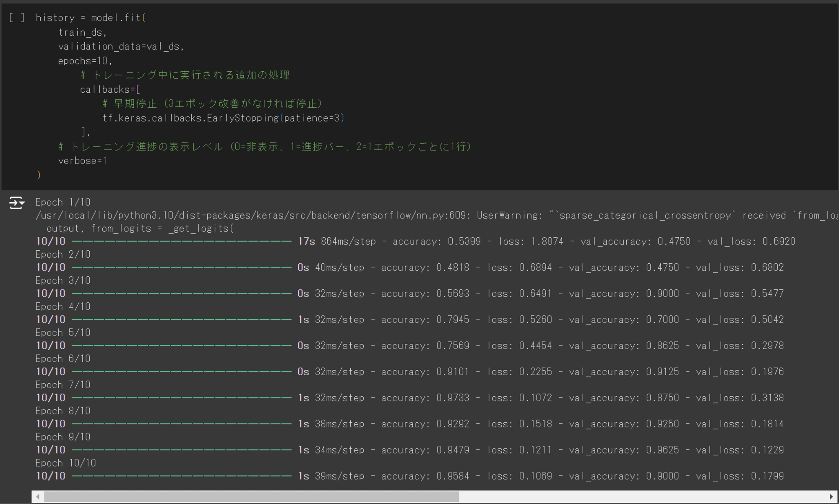Click val_accuracy value 0.9125
The image size is (839, 504).
point(662,372)
